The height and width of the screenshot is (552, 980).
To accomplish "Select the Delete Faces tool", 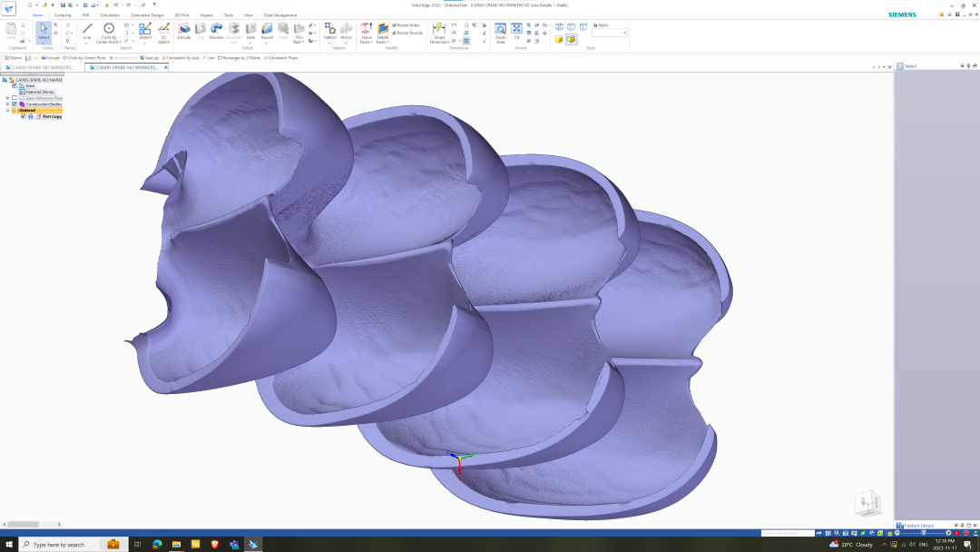I will pyautogui.click(x=383, y=33).
